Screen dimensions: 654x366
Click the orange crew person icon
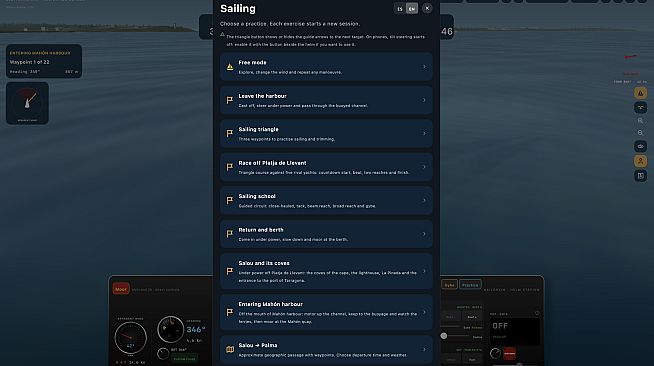[x=640, y=161]
